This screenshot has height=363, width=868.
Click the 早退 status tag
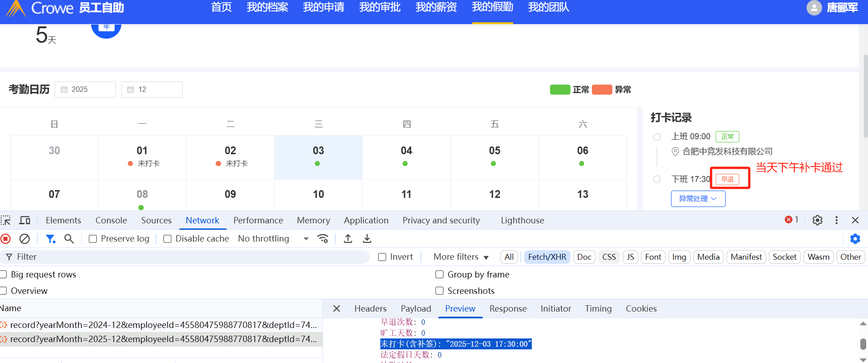[727, 179]
